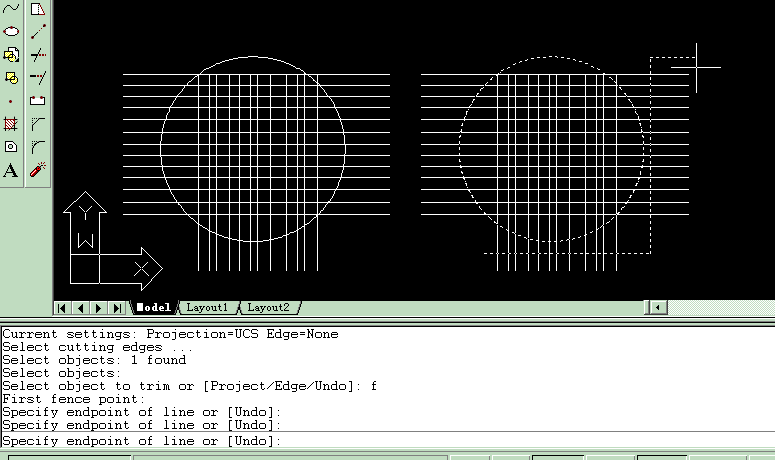Image resolution: width=775 pixels, height=460 pixels.
Task: Select the Spline draw tool
Action: 11,8
